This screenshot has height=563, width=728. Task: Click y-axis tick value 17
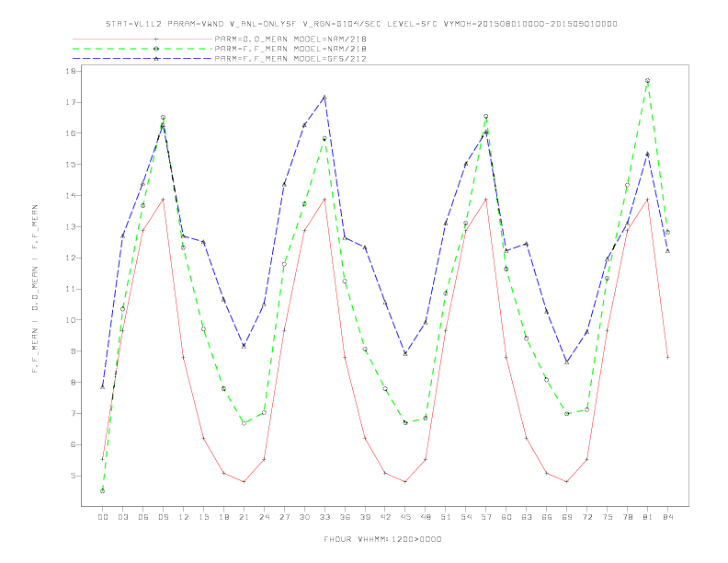[71, 102]
